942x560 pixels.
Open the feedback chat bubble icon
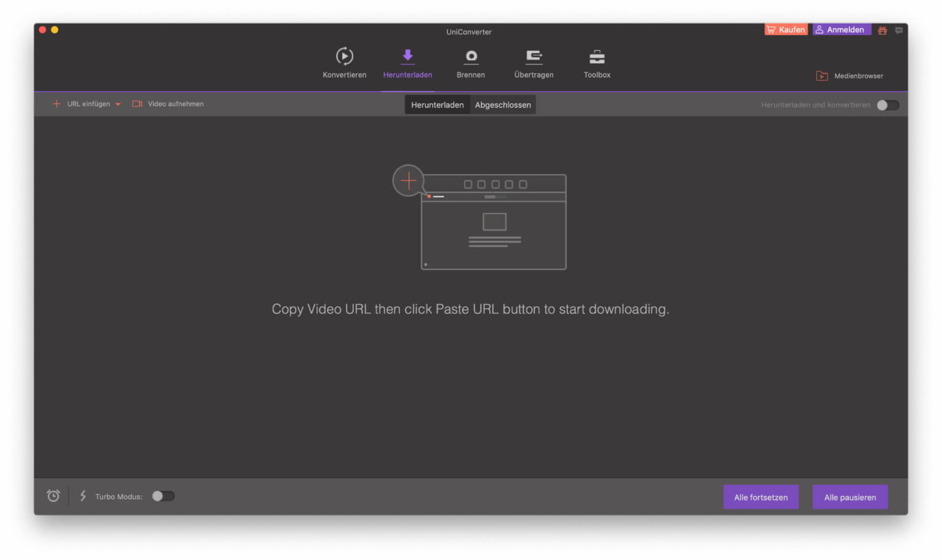[x=898, y=30]
